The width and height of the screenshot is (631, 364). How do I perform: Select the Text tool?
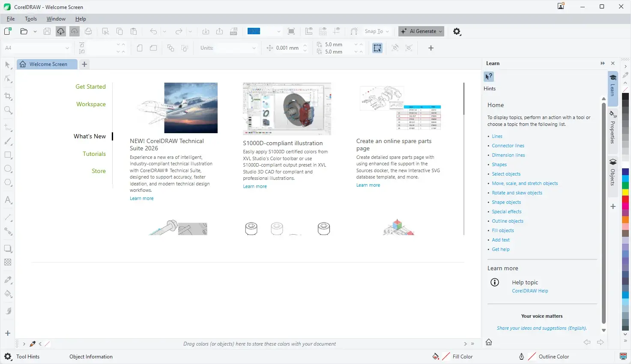point(8,200)
